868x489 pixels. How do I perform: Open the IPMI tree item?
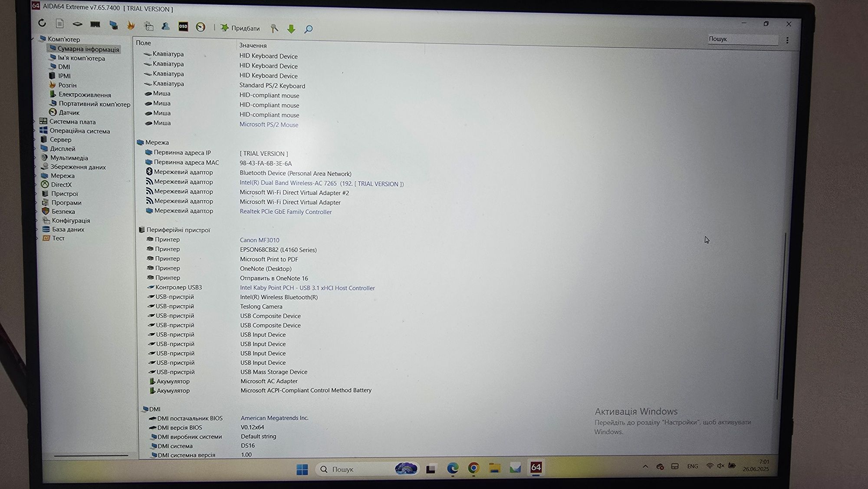[64, 76]
